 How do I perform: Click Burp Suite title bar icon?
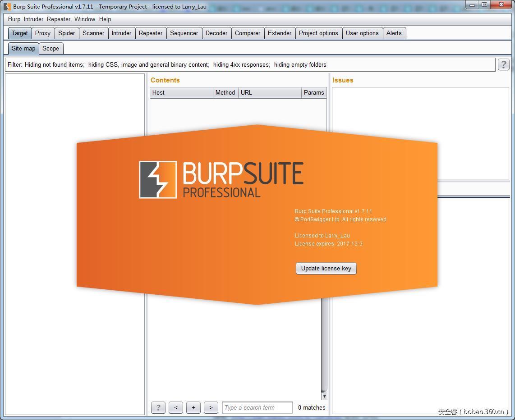7,7
